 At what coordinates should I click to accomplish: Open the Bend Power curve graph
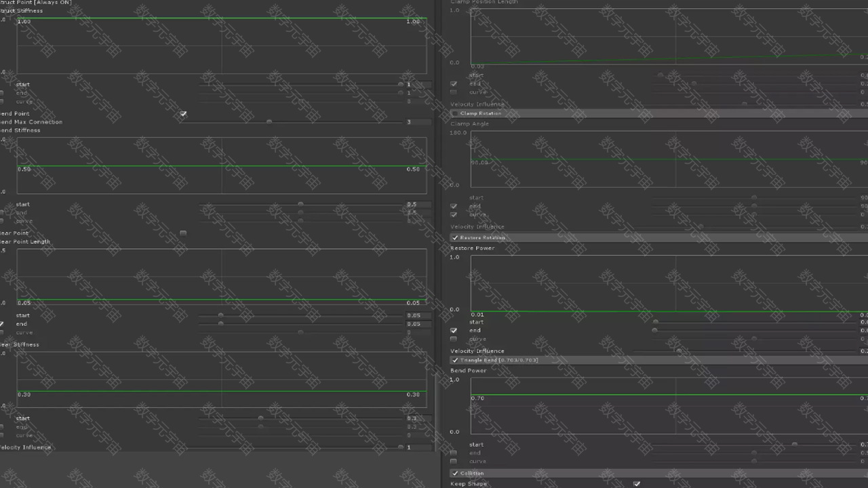coord(669,405)
